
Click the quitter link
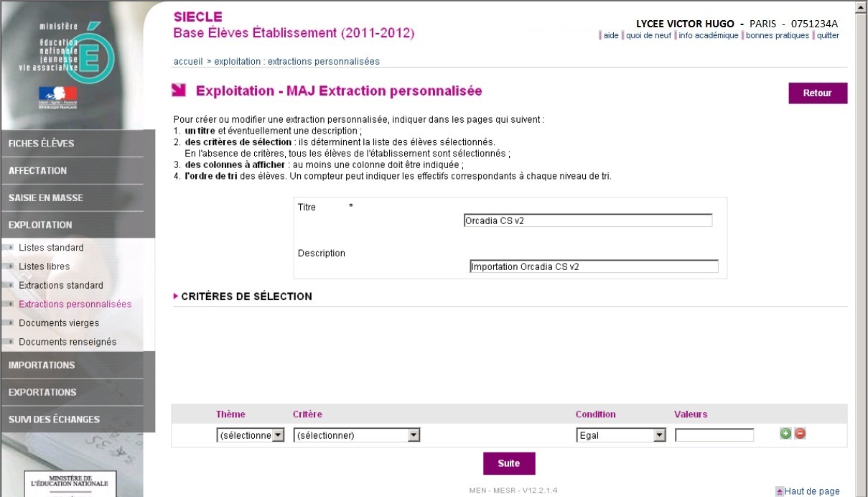(x=828, y=35)
